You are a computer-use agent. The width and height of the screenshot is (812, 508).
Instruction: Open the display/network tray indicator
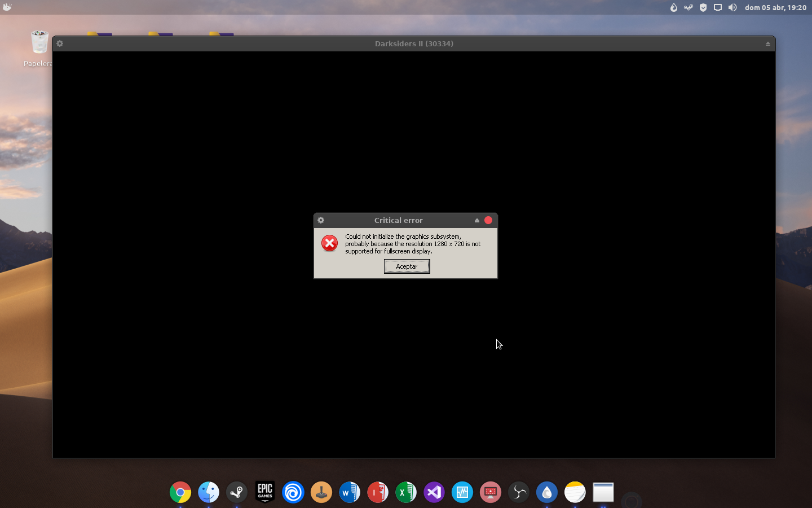pyautogui.click(x=718, y=7)
